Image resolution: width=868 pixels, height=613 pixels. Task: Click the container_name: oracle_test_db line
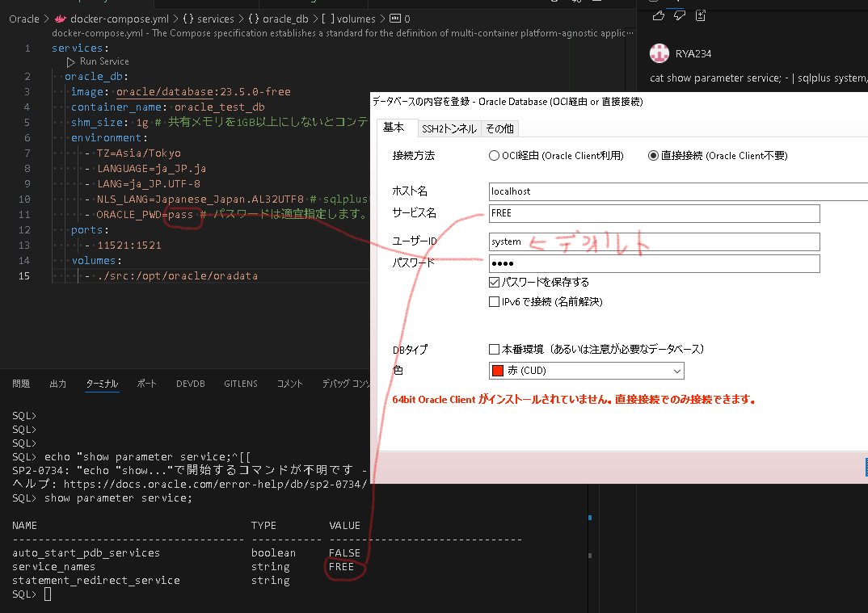(168, 107)
